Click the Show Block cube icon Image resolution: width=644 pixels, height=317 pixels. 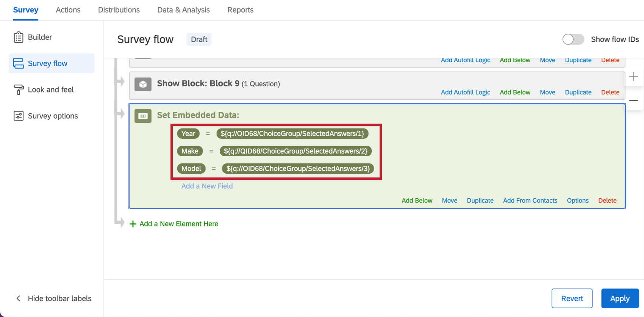143,84
